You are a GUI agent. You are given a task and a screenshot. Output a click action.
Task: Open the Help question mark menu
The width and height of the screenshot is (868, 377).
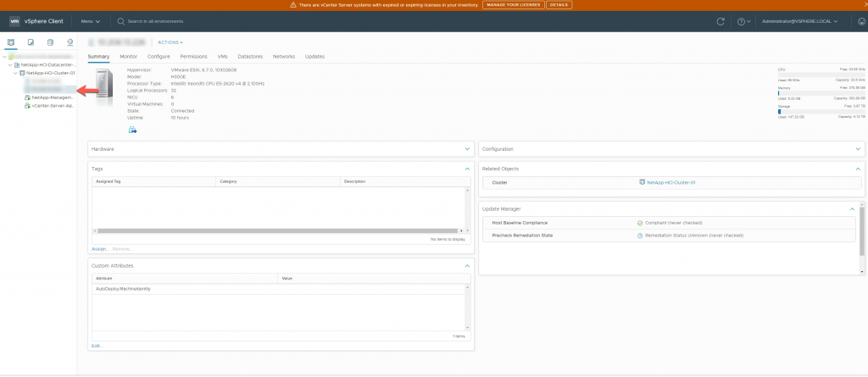[743, 21]
